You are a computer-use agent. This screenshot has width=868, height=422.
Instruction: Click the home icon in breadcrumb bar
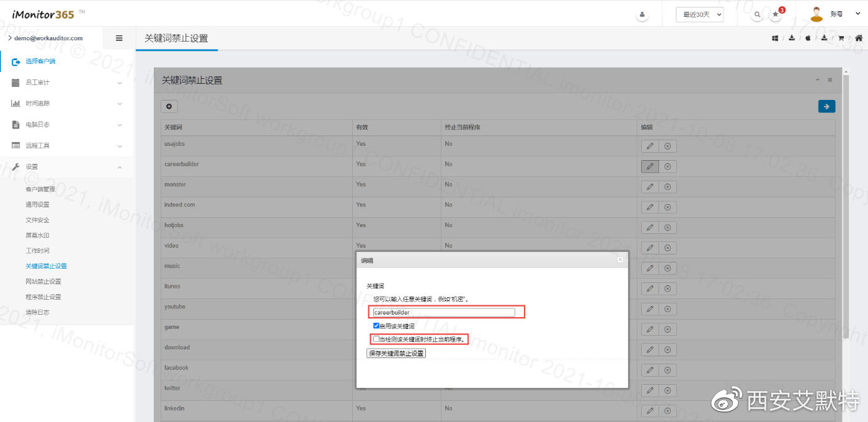[859, 38]
